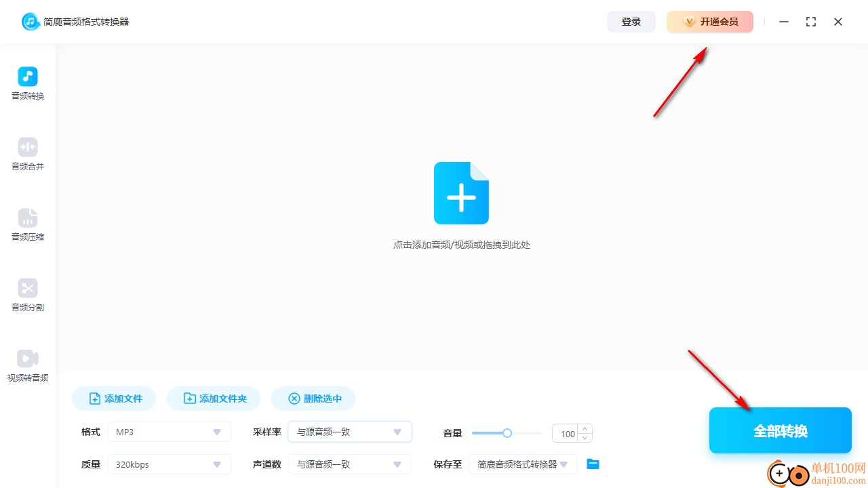This screenshot has width=868, height=488.
Task: Increase volume with the up stepper arrow
Action: click(x=585, y=429)
